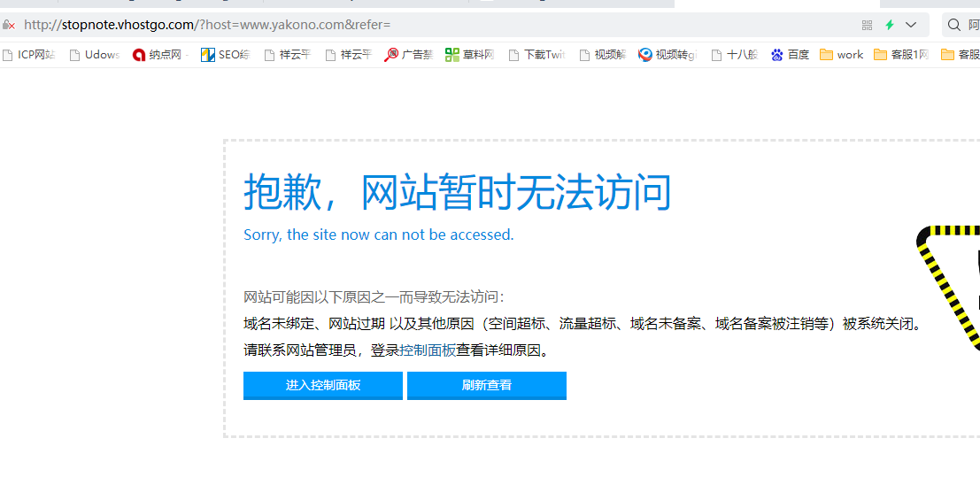Open the Udows bookmark
This screenshot has height=500, width=980.
(95, 55)
